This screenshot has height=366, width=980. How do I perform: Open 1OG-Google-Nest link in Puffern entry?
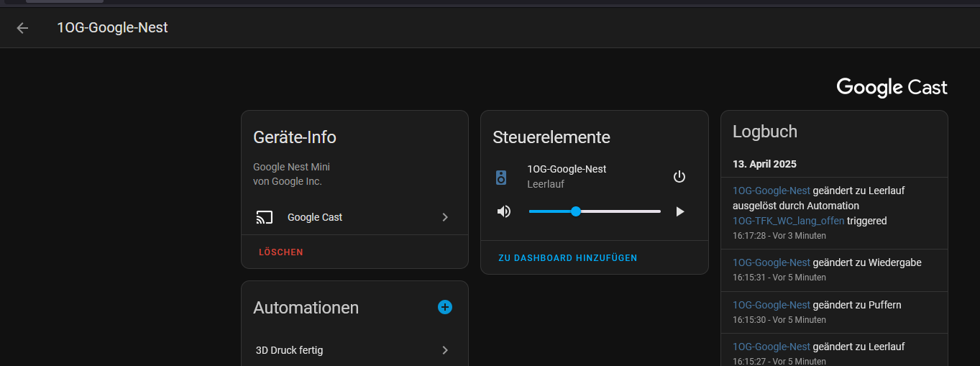point(771,305)
